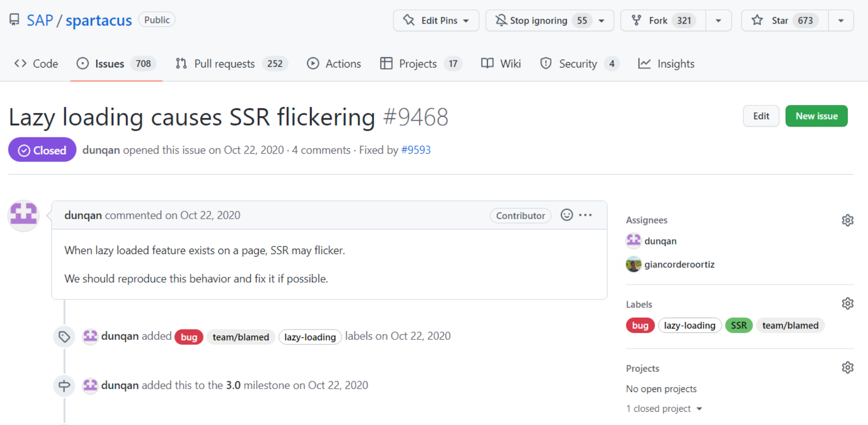
Task: Click the muted bell icon on Stop ignoring
Action: 501,20
